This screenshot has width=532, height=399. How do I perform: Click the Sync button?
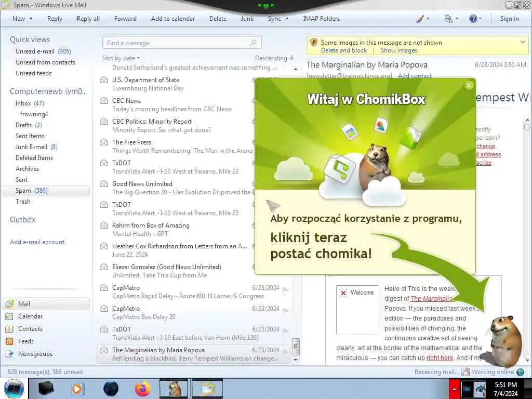[x=274, y=19]
